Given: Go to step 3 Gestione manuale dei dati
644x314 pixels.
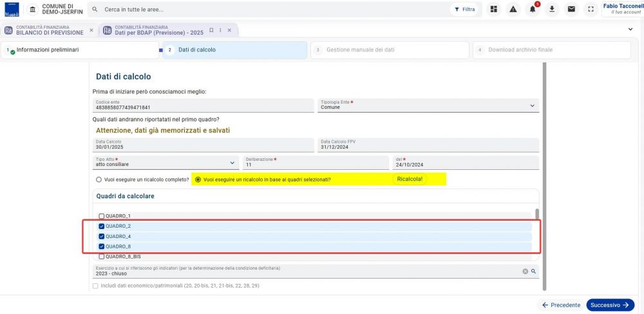Looking at the screenshot, I should click(x=390, y=50).
